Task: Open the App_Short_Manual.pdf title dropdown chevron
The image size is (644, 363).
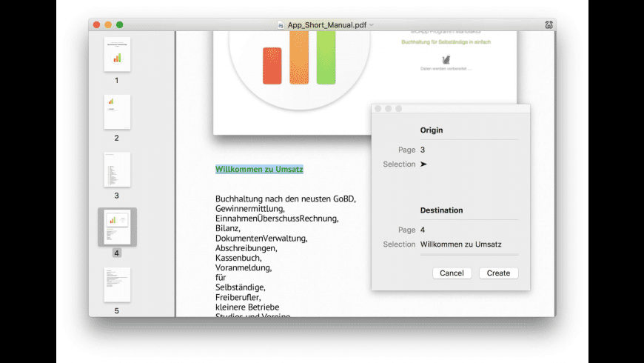Action: (x=372, y=25)
